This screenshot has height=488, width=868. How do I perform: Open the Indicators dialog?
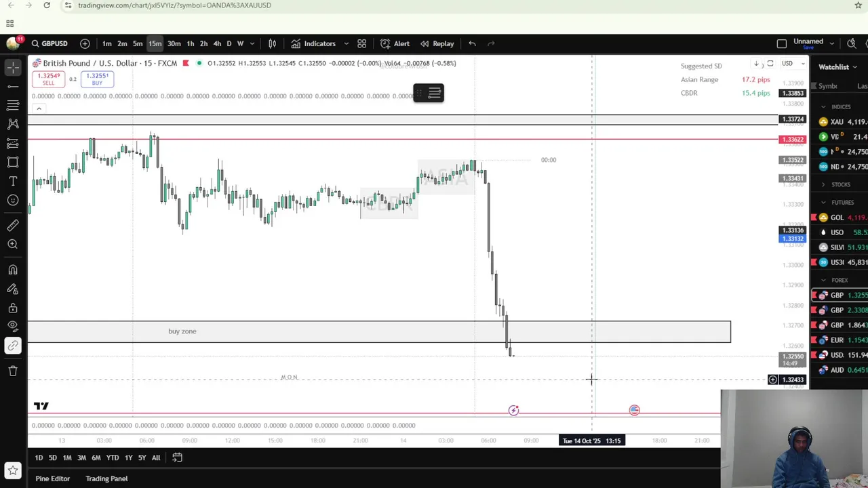coord(313,43)
